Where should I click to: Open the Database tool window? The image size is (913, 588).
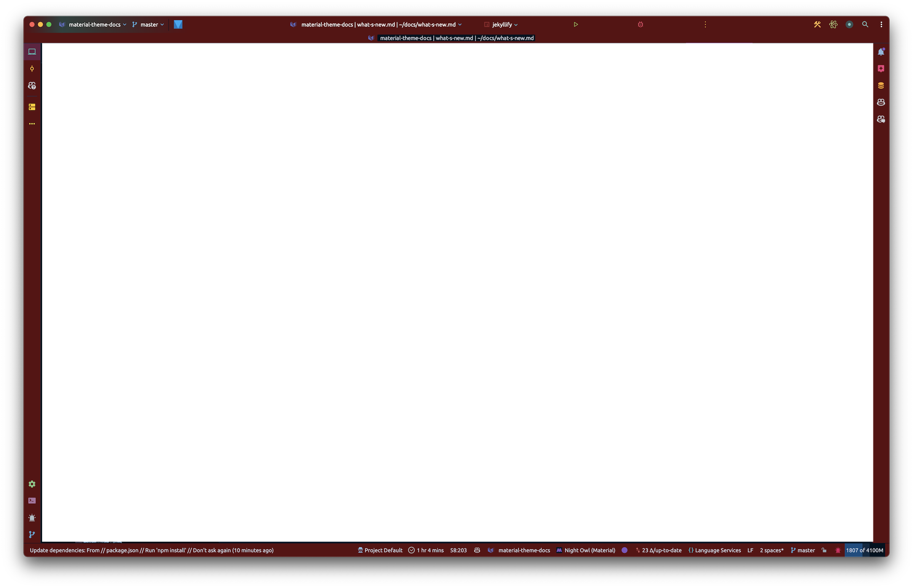[881, 85]
